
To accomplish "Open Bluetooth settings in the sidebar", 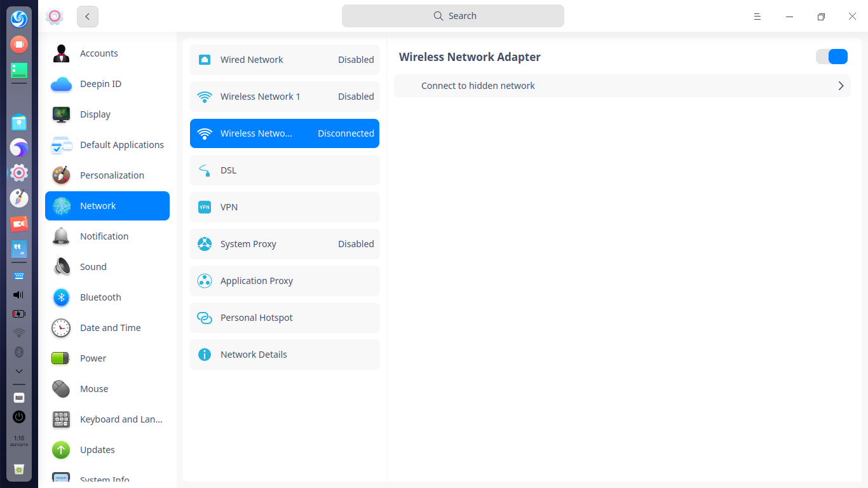I will (x=107, y=297).
